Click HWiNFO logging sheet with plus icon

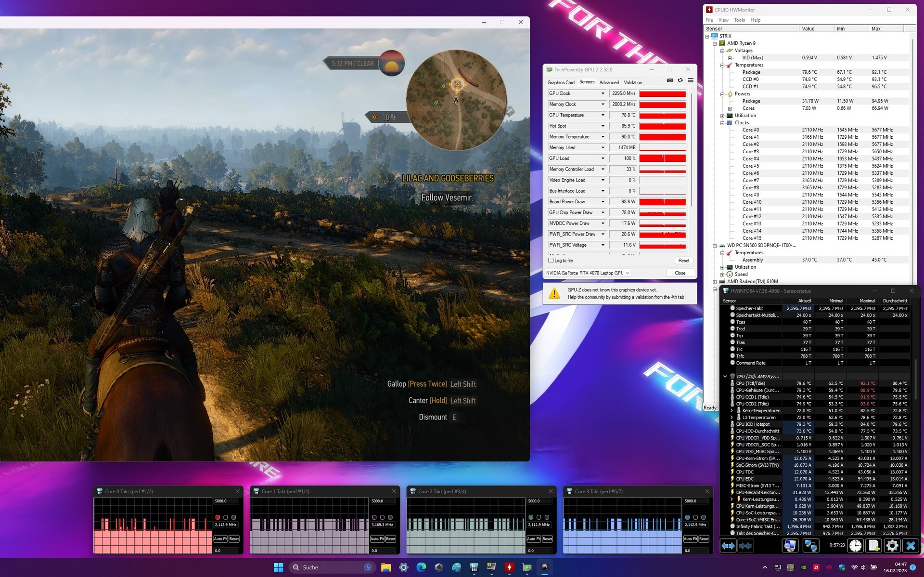(873, 546)
